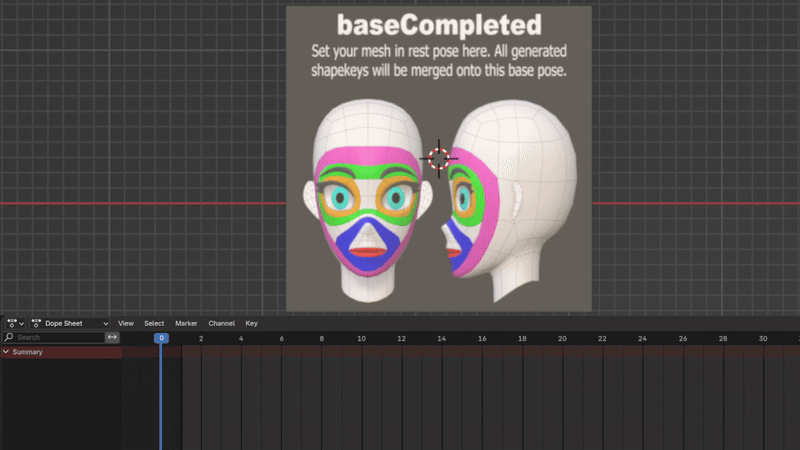Collapse the Summary channel chevron
This screenshot has height=450, width=800.
[x=6, y=352]
